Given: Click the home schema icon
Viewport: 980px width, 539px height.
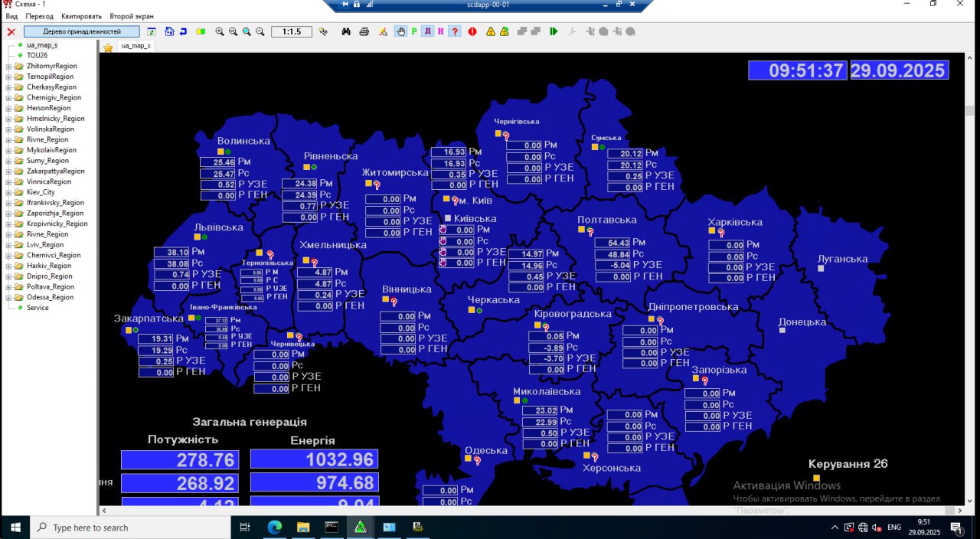Looking at the screenshot, I should (x=169, y=31).
